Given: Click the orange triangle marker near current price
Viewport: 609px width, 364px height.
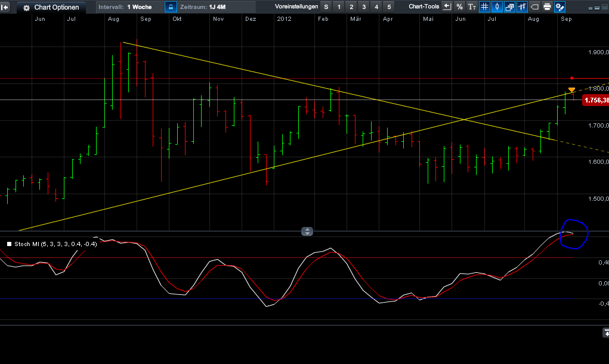Looking at the screenshot, I should (571, 90).
